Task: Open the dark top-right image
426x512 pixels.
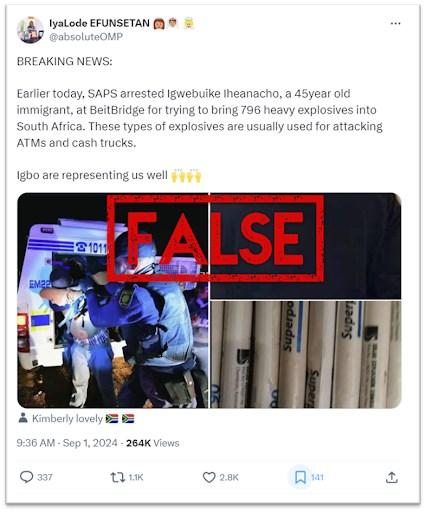Action: [306, 246]
